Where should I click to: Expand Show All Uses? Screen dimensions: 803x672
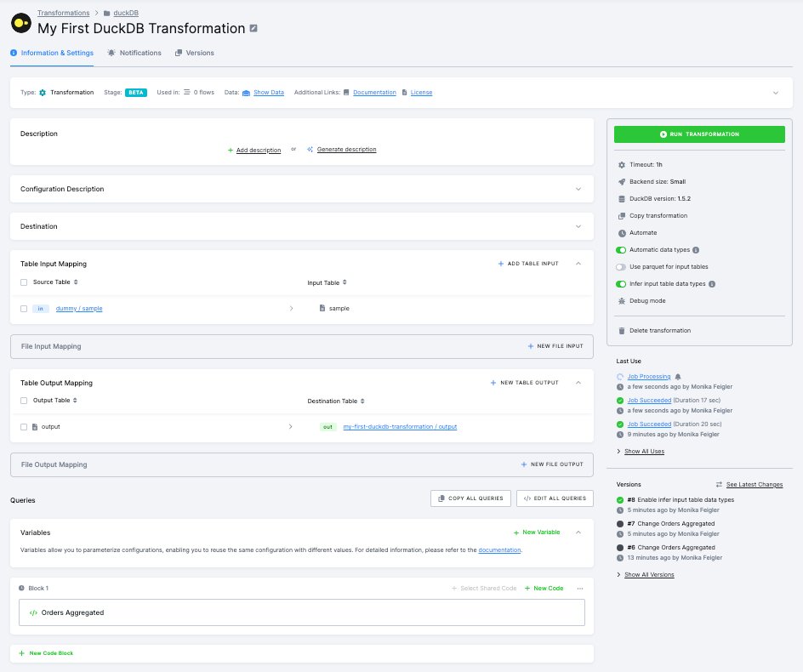(x=641, y=451)
